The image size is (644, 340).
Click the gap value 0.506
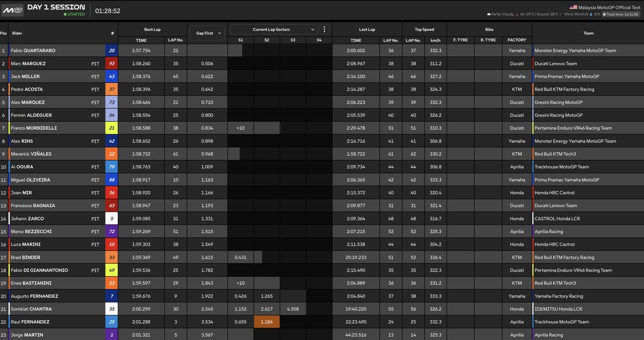pyautogui.click(x=207, y=64)
